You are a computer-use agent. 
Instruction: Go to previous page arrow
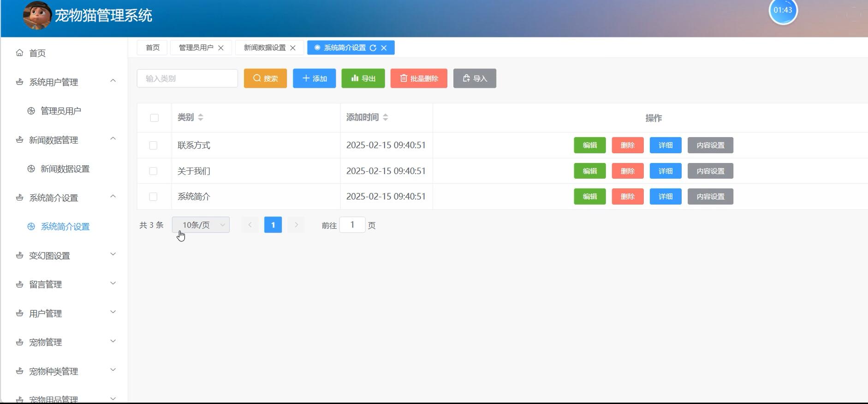[x=250, y=225]
